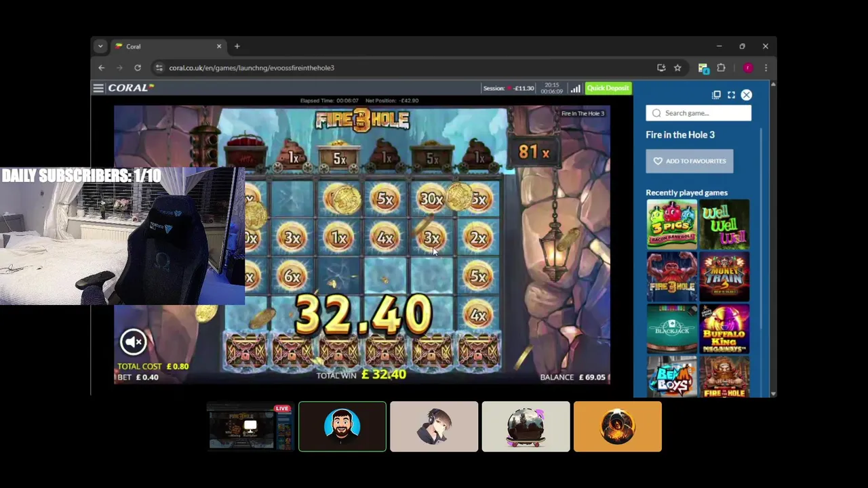Open game in pop-out window icon
Viewport: 868px width, 488px height.
(716, 95)
